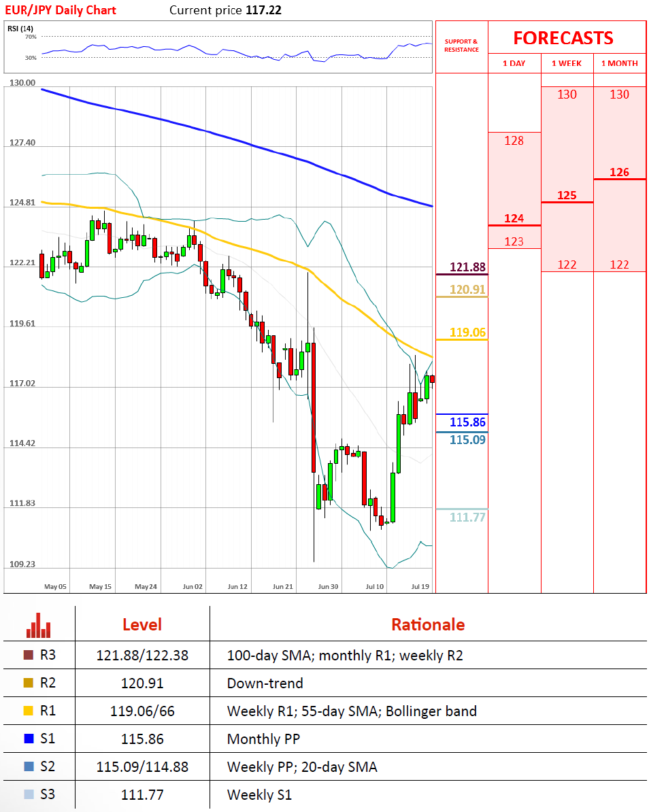The width and height of the screenshot is (649, 812).
Task: Click the 130.00 price axis label
Action: pos(22,83)
